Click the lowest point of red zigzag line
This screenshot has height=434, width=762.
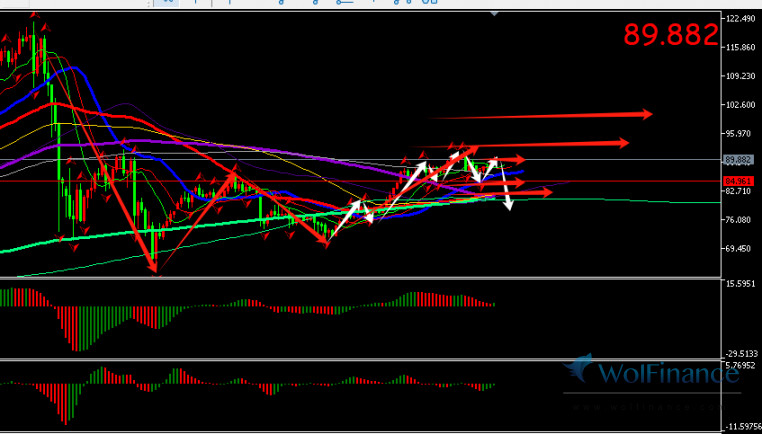click(x=155, y=269)
